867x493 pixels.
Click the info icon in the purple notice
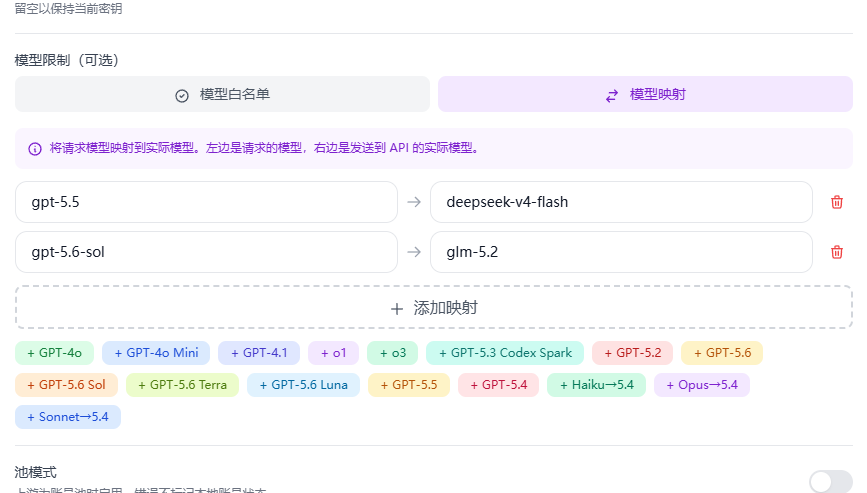pos(35,149)
